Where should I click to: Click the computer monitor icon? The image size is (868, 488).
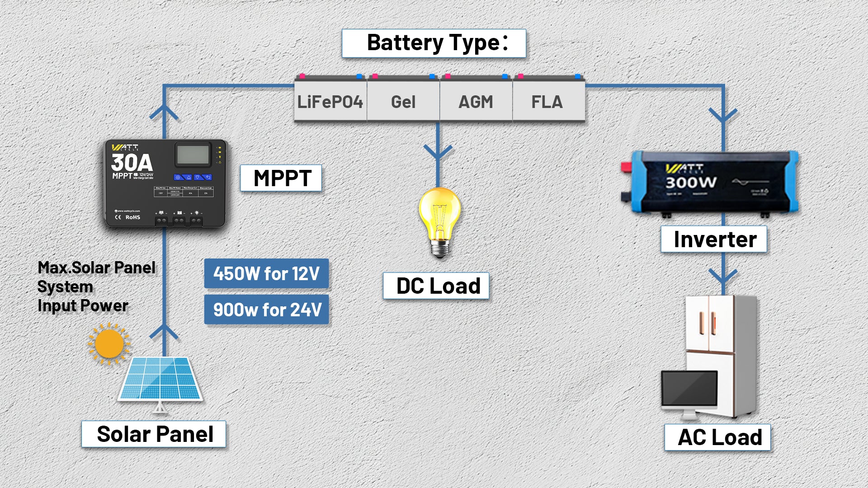(689, 389)
